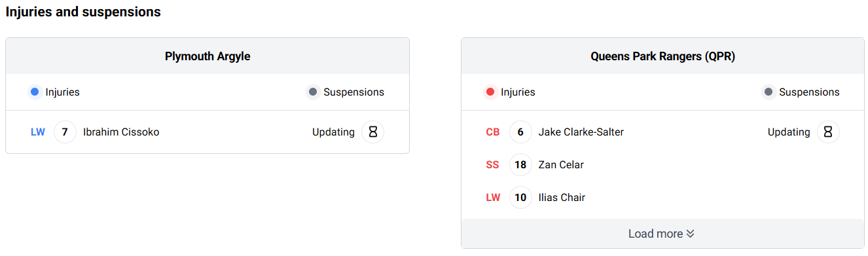Click number 7 jersey badge
The image size is (868, 256).
point(65,132)
